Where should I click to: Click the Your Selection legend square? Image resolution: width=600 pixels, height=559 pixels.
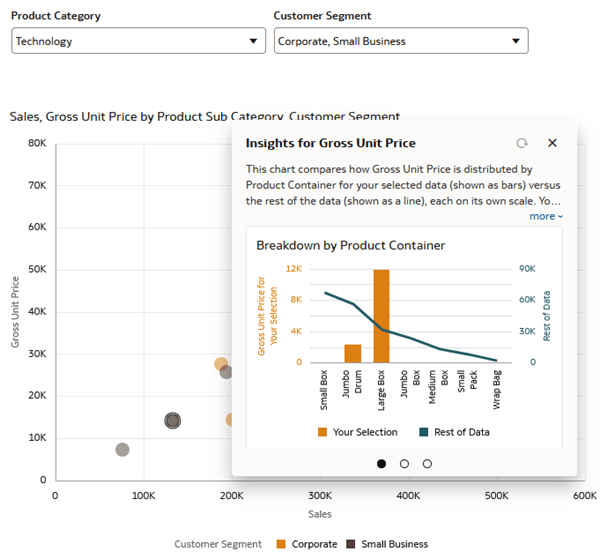(x=322, y=432)
